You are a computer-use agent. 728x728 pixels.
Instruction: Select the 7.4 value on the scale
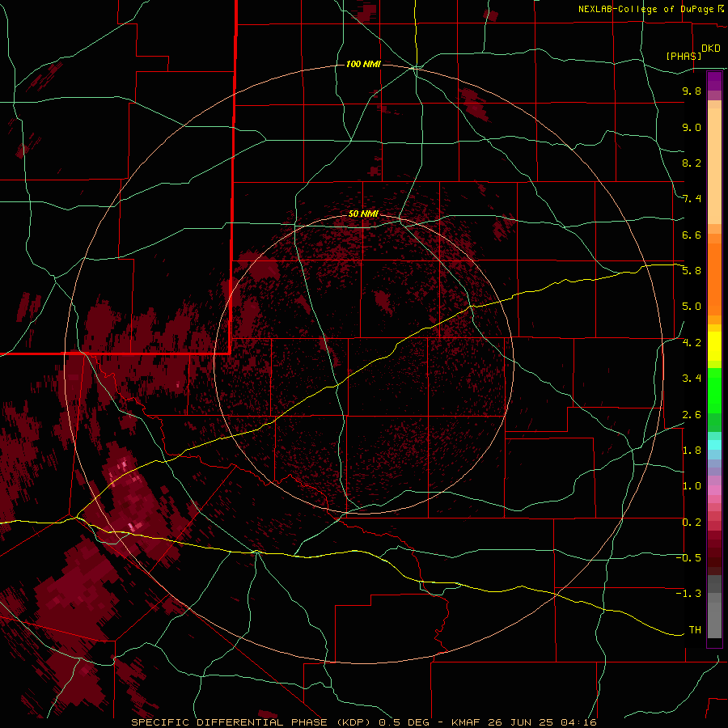point(692,199)
